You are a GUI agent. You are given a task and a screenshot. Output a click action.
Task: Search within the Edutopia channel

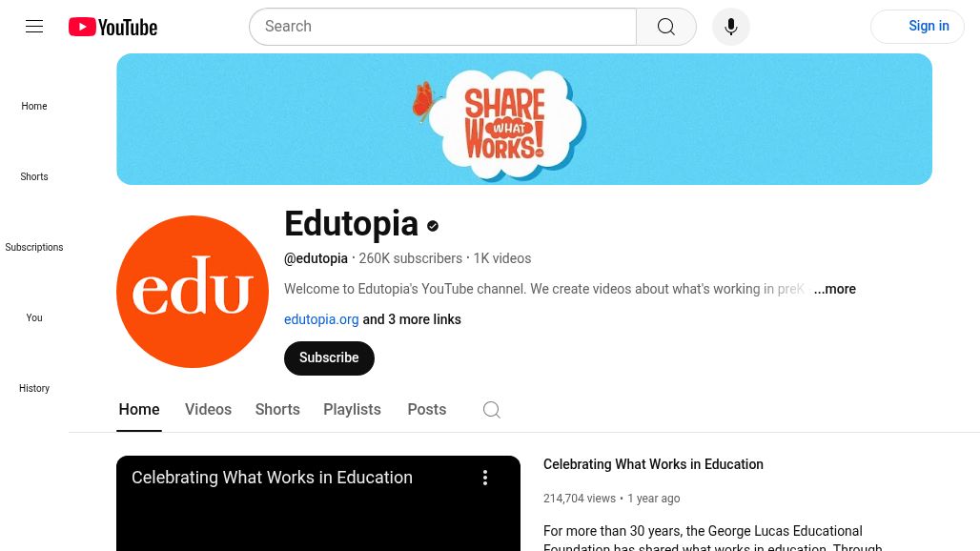point(492,410)
